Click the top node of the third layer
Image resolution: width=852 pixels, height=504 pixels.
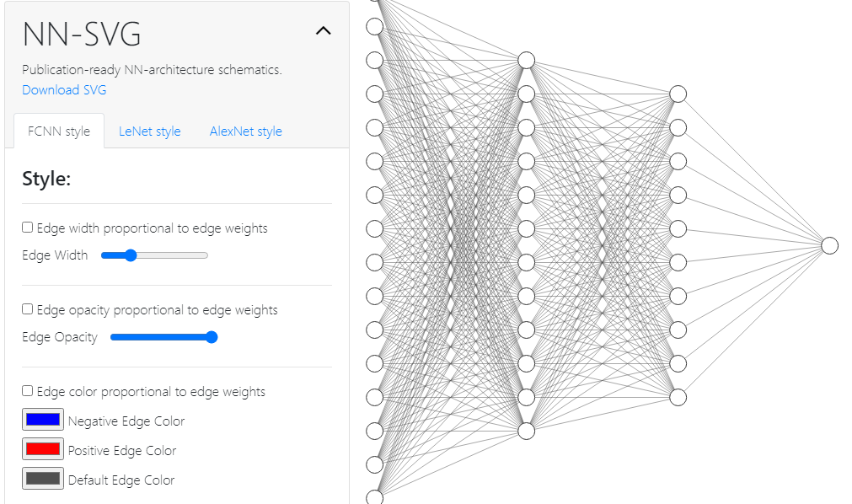point(678,94)
